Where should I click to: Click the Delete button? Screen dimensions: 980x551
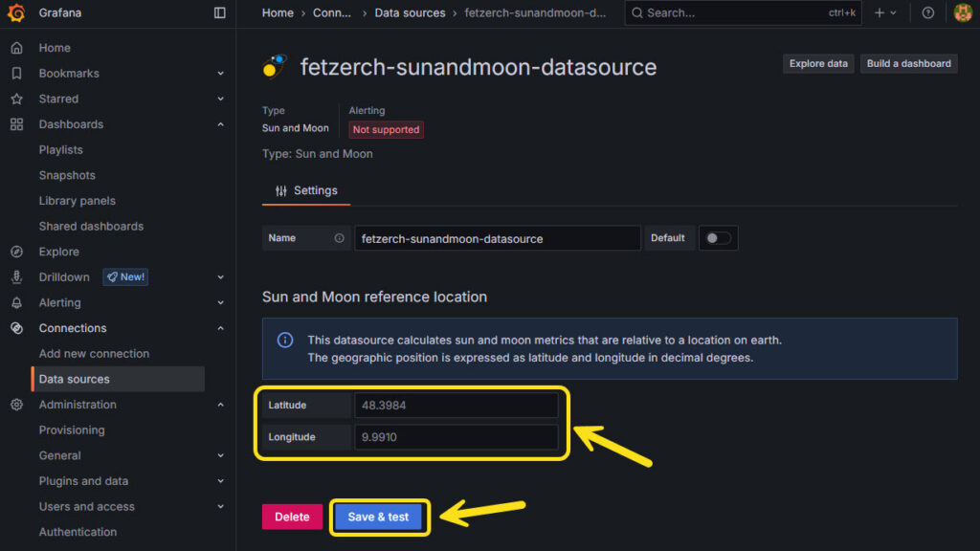pyautogui.click(x=292, y=518)
